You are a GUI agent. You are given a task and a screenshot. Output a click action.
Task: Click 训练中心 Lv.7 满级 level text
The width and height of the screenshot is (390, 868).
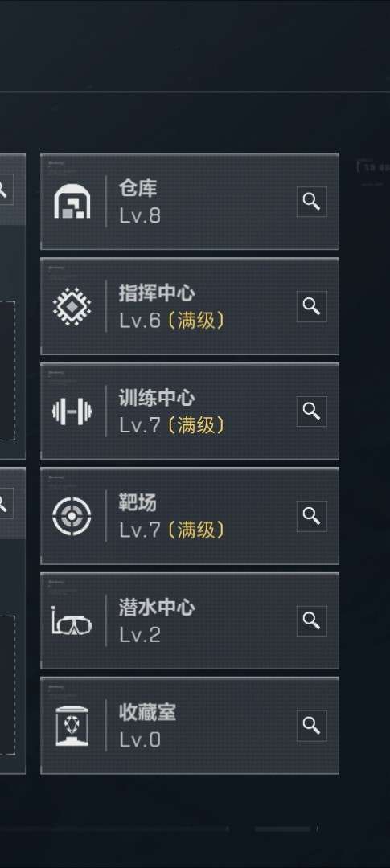pyautogui.click(x=172, y=425)
